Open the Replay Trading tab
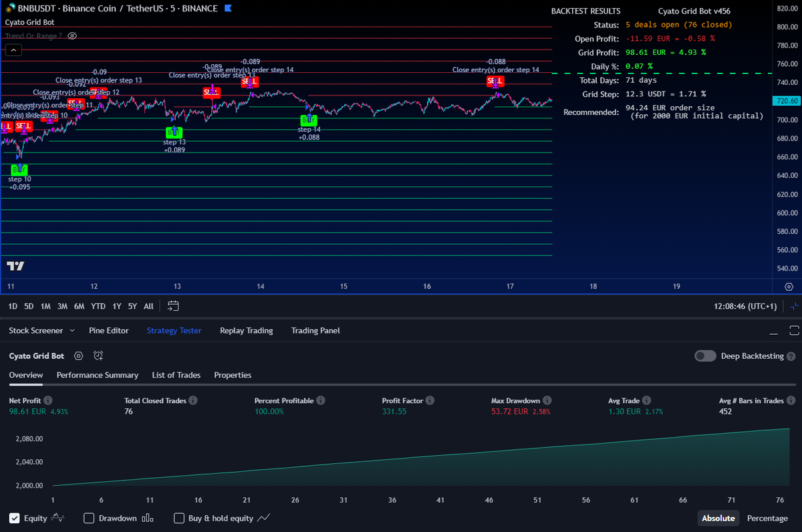The image size is (802, 532). coord(246,330)
